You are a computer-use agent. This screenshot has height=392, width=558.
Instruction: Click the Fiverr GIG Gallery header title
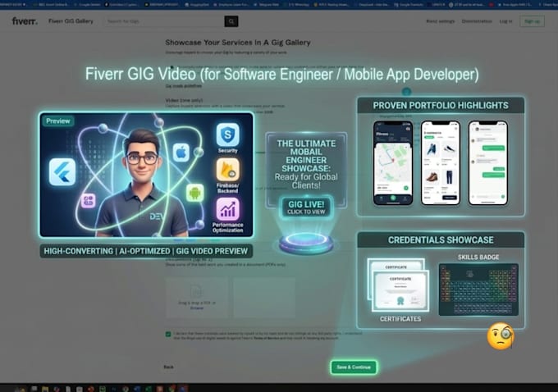tap(71, 21)
